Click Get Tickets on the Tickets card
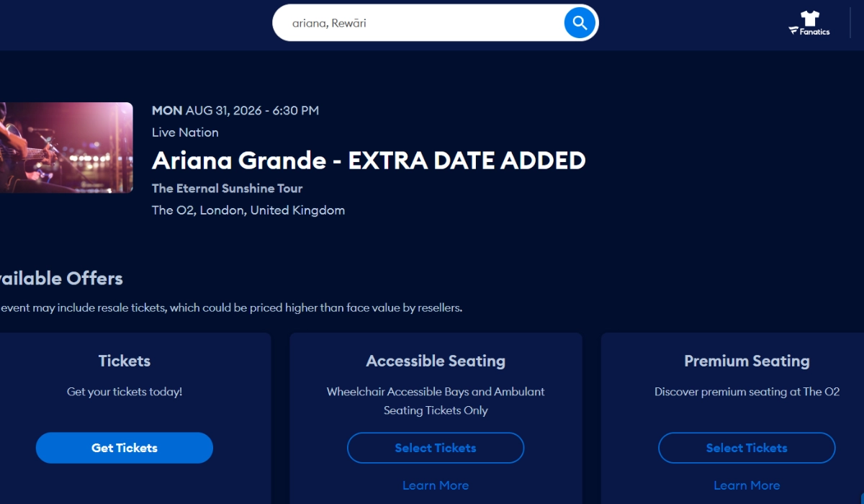 pos(124,447)
